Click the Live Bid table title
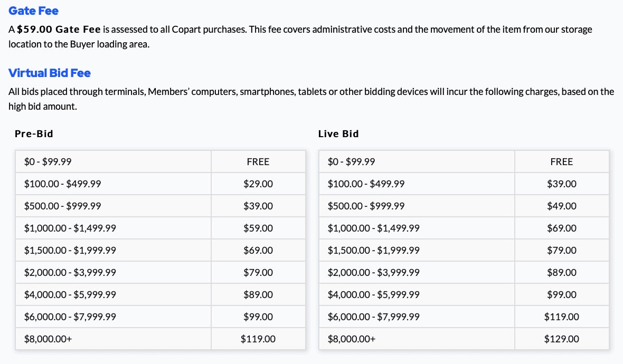Screen dimensions: 623x364 pos(338,134)
